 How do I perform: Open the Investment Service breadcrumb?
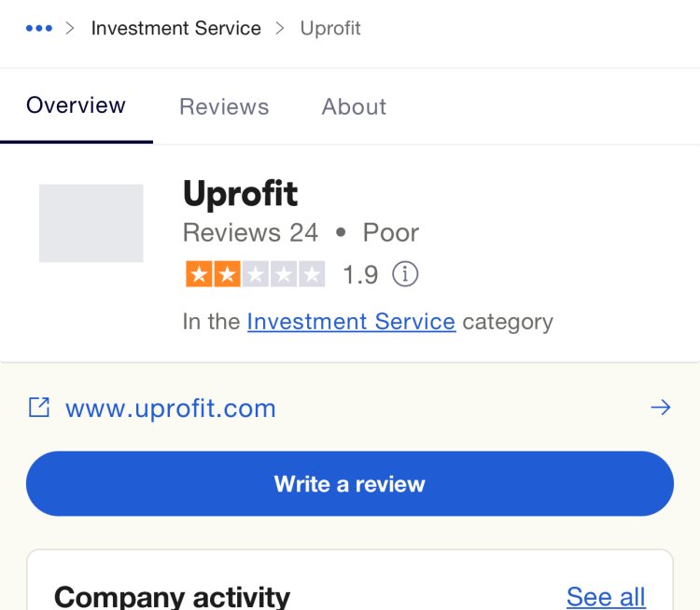pos(175,28)
